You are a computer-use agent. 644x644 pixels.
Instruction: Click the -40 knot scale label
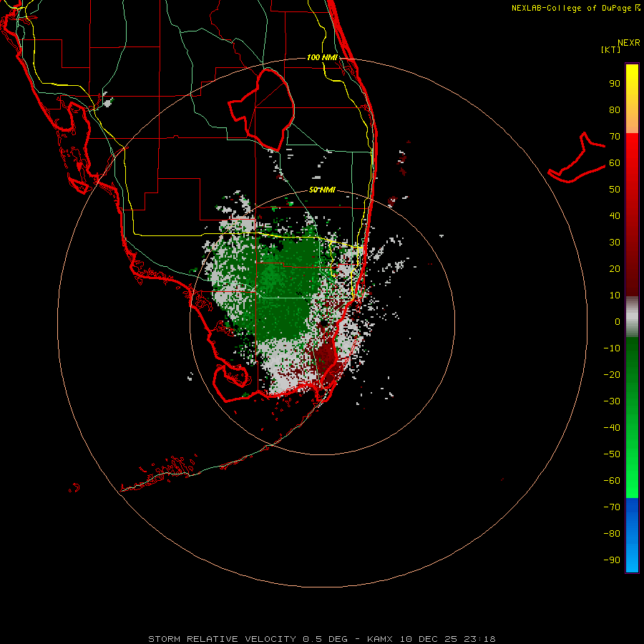pyautogui.click(x=612, y=428)
